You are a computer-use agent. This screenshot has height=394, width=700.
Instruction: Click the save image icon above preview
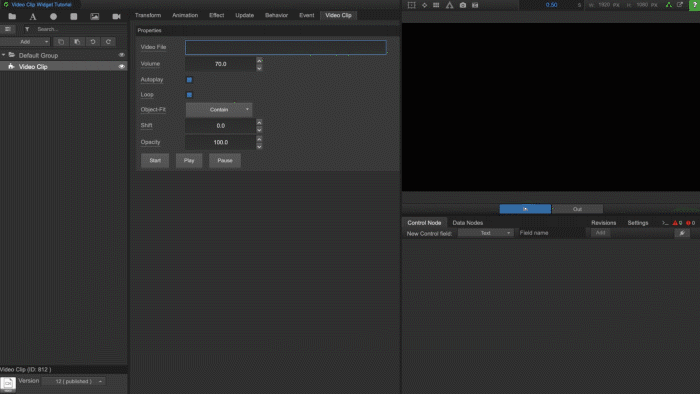tap(475, 5)
